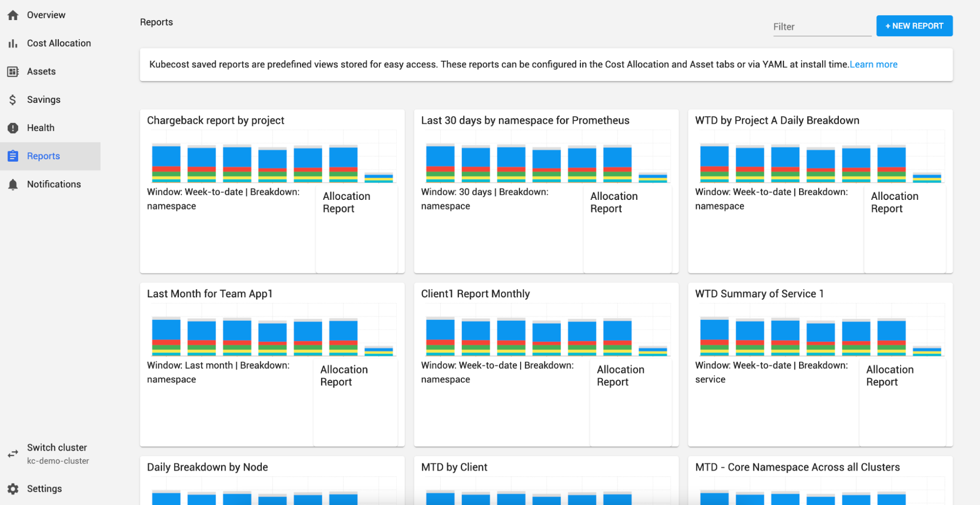The width and height of the screenshot is (980, 505).
Task: Open Switch cluster option
Action: [x=57, y=448]
